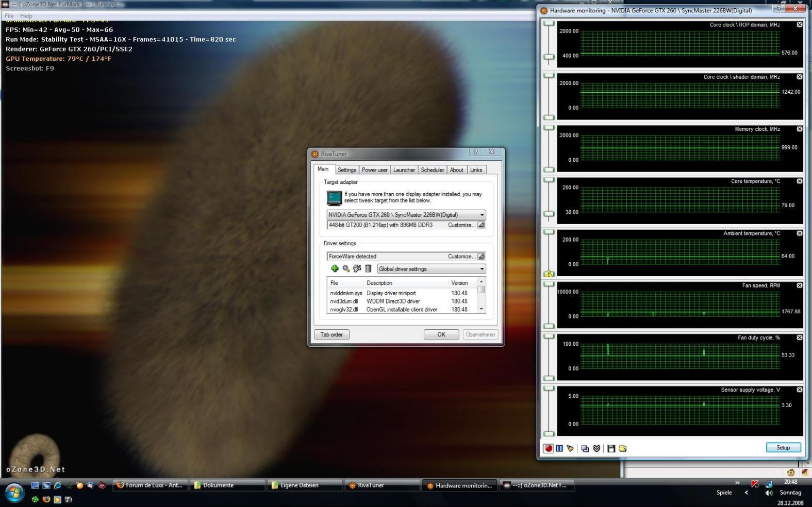Launch Firefox from the lower quick launch row

[x=46, y=499]
